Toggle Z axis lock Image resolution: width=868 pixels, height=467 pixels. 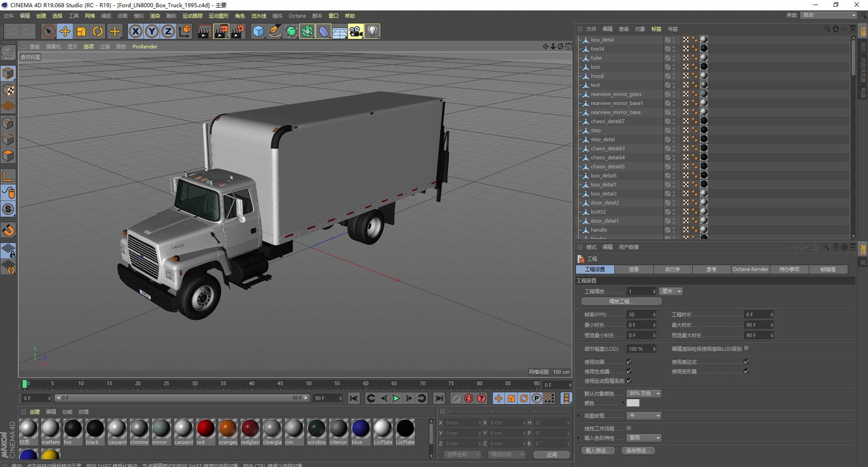pyautogui.click(x=168, y=31)
